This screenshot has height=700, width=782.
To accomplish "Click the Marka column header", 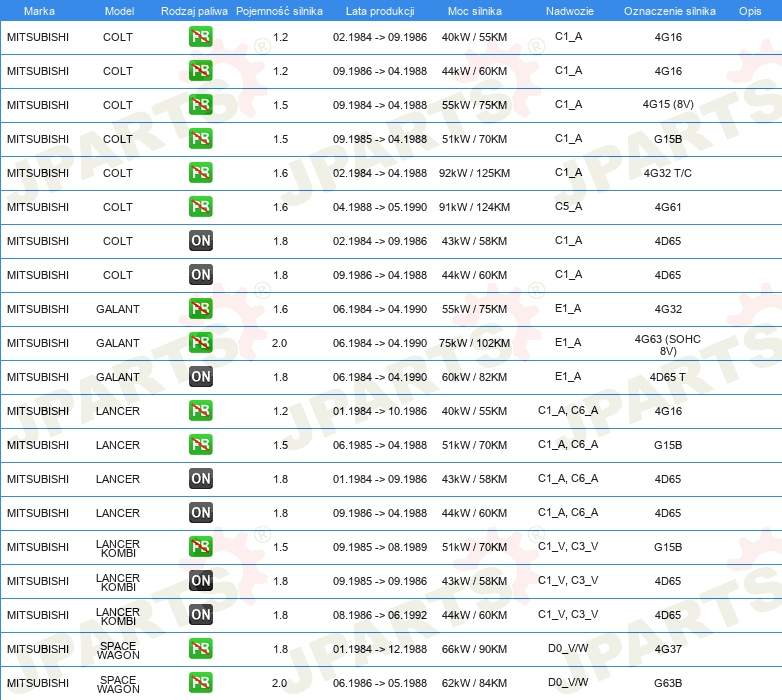I will click(39, 11).
